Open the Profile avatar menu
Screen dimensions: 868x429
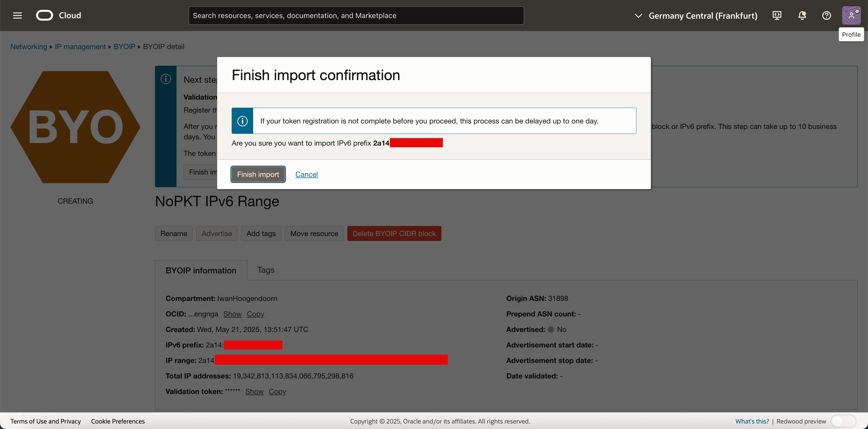click(x=851, y=16)
